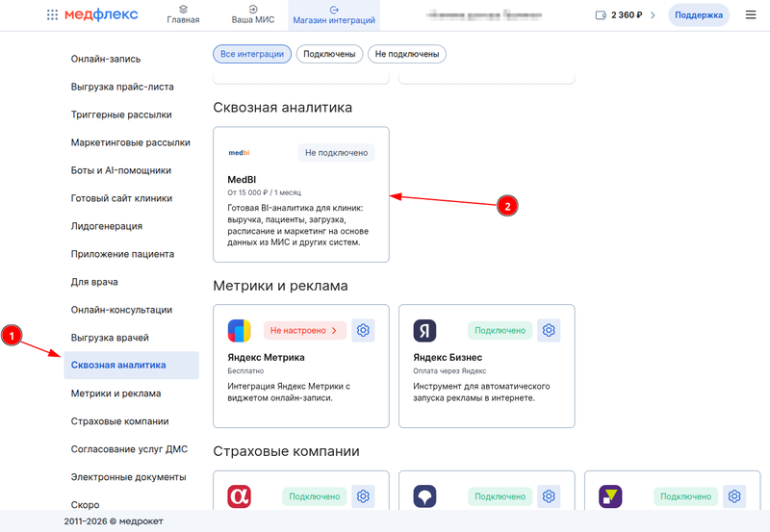Open the hamburger menu icon
This screenshot has width=770, height=532.
point(751,15)
